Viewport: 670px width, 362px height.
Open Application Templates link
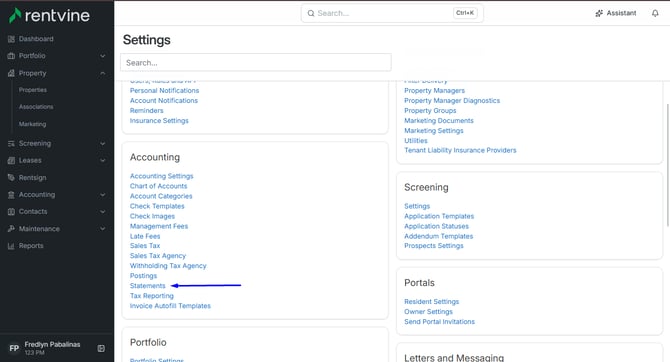click(x=439, y=216)
